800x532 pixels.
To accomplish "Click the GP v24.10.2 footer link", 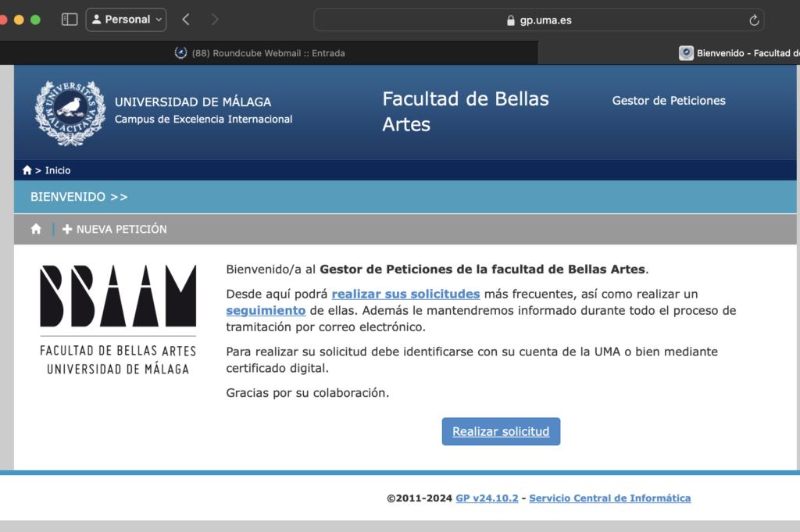I will (487, 498).
